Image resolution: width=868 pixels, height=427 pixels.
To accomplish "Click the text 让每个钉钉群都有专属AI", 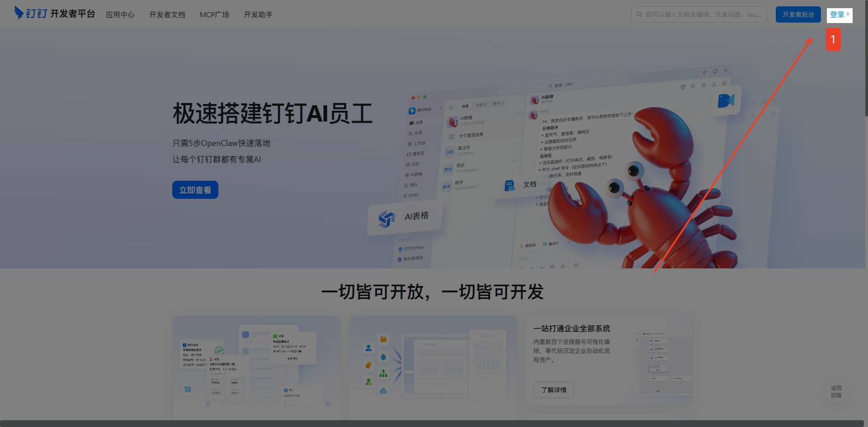I will tap(217, 160).
